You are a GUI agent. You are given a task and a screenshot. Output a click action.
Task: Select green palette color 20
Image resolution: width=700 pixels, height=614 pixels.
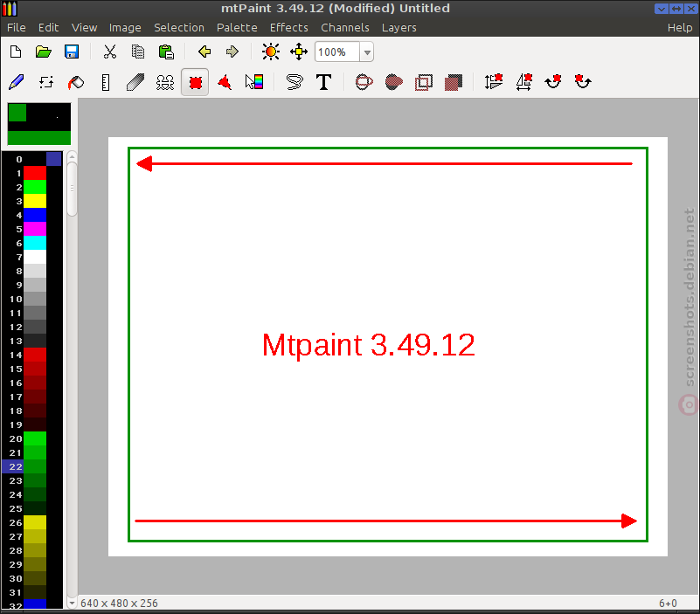[x=35, y=438]
